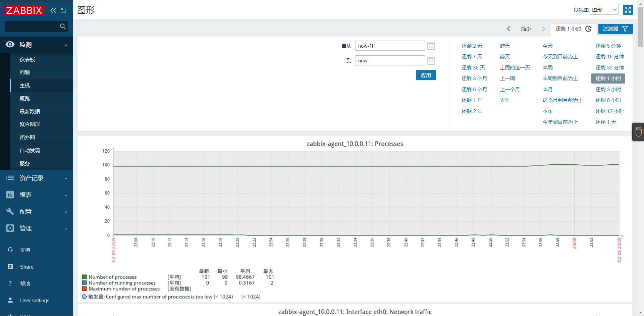Open 服务 in the sidebar
This screenshot has height=316, width=644.
(42, 163)
